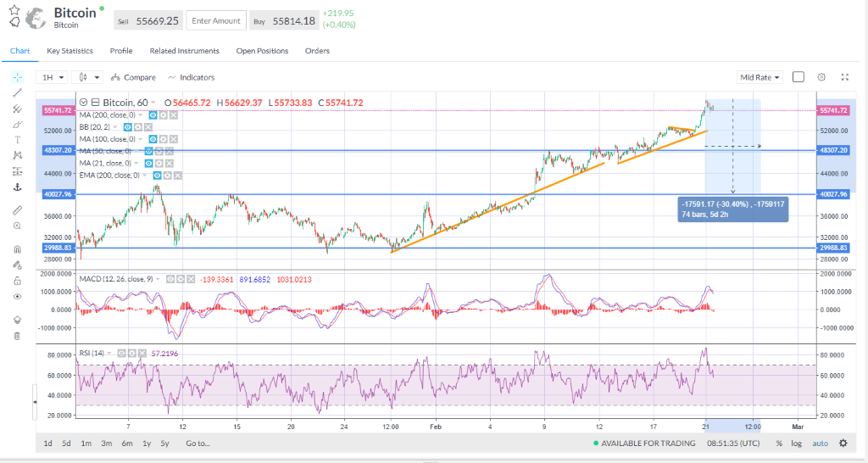Click the alert bell icon under the star
This screenshot has height=463, width=868.
[14, 22]
